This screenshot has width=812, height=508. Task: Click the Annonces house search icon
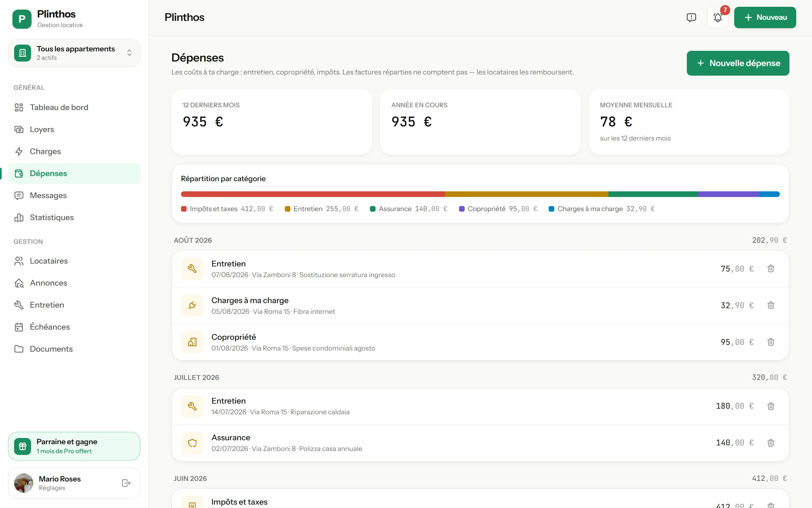19,283
